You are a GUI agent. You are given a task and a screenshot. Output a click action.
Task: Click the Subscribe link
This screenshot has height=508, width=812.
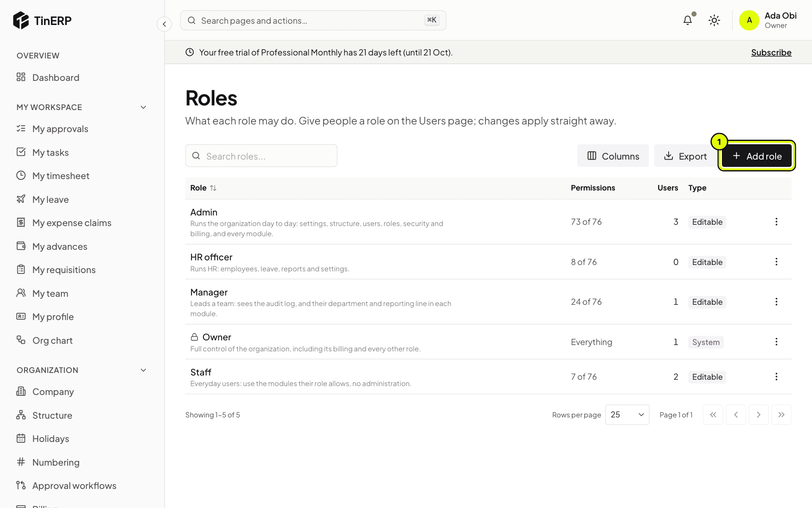tap(771, 52)
